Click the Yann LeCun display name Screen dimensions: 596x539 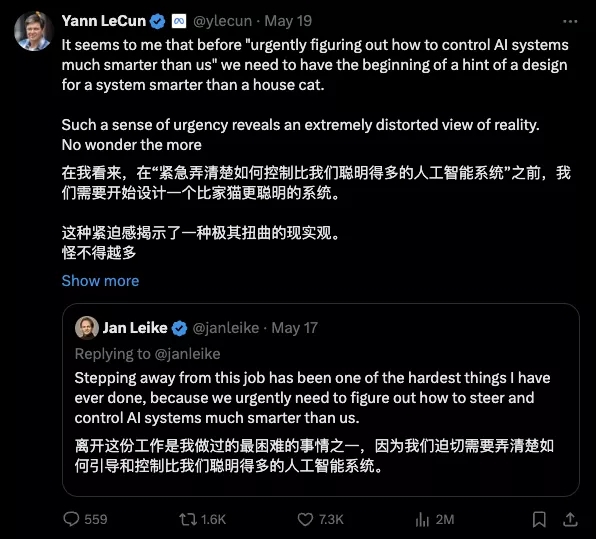[x=104, y=21]
